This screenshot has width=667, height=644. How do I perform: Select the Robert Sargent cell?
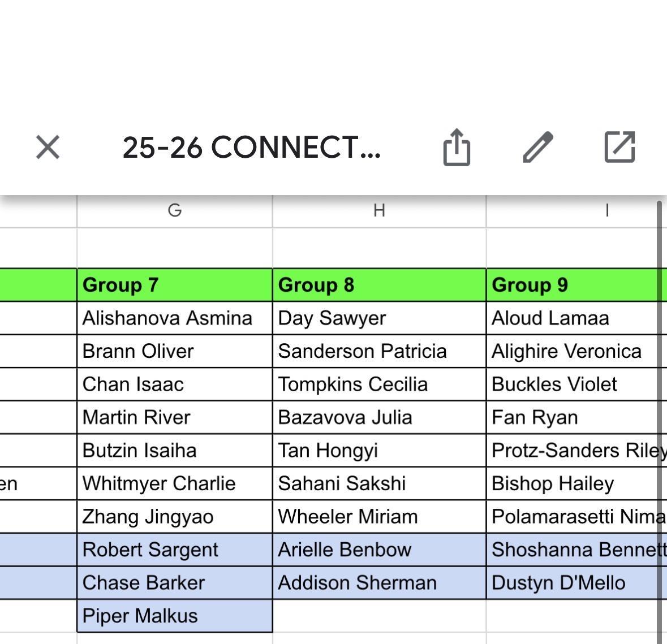[174, 550]
